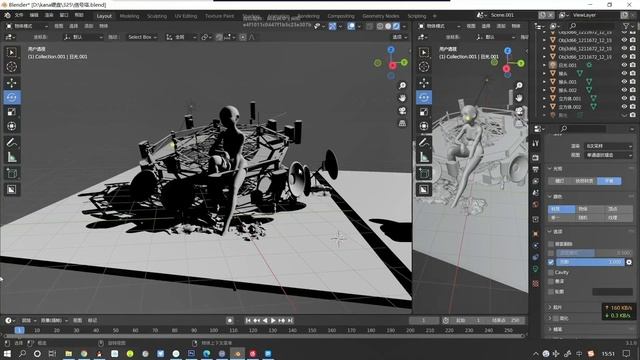640x360 pixels.
Task: Open the object mode dropdown in left viewport header
Action: pyautogui.click(x=27, y=26)
